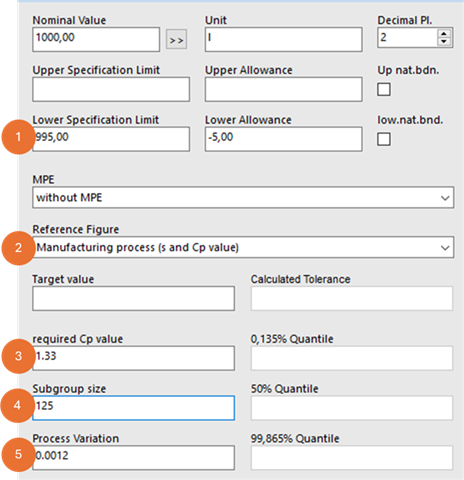The width and height of the screenshot is (464, 480).
Task: Tick the low.nat.bnd. checkbox
Action: coord(384,139)
